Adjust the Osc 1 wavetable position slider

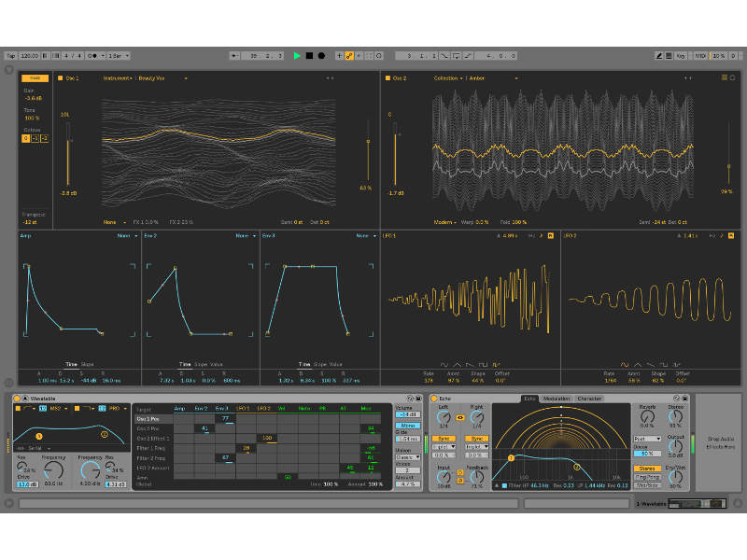[368, 151]
